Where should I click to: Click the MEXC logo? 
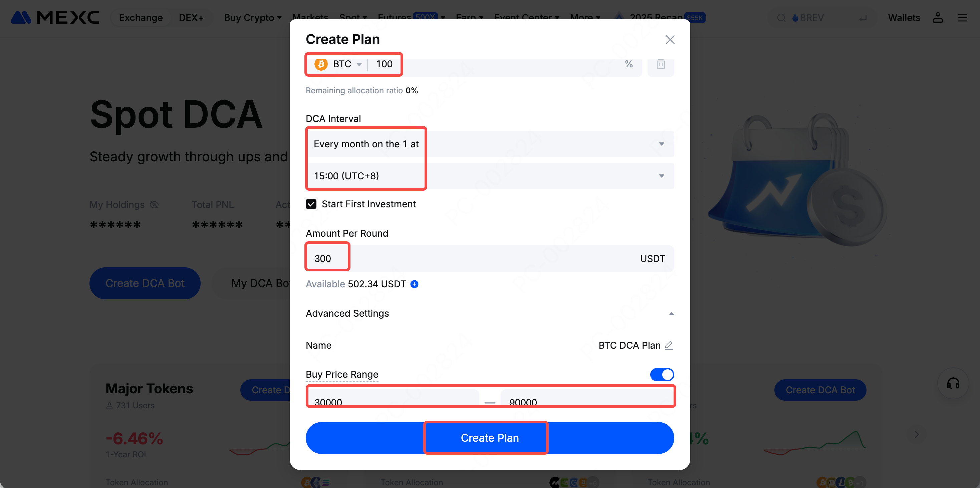(55, 17)
